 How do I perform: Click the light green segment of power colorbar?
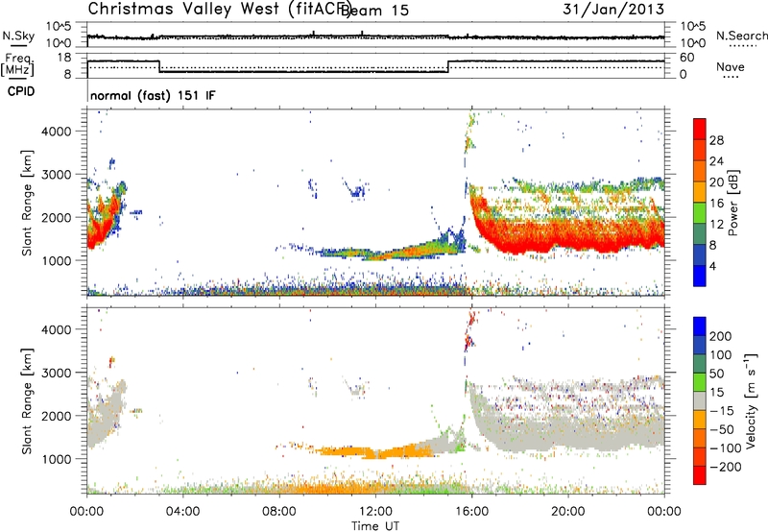(x=700, y=212)
